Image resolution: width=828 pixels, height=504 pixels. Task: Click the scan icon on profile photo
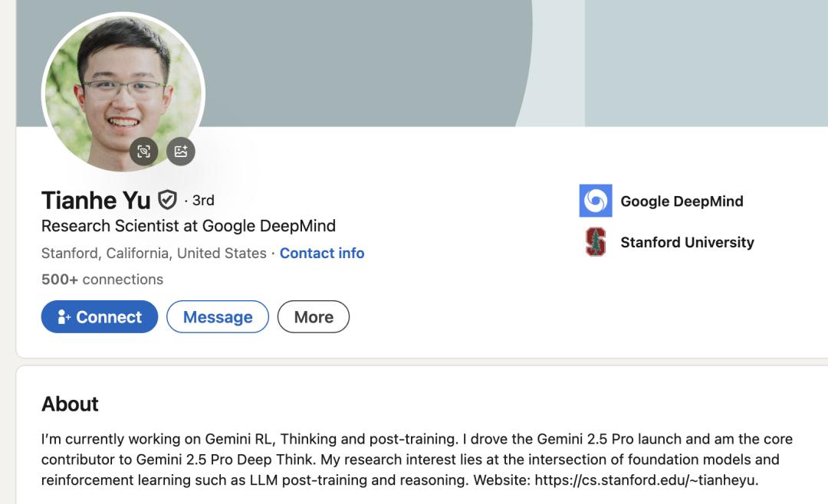click(x=143, y=151)
